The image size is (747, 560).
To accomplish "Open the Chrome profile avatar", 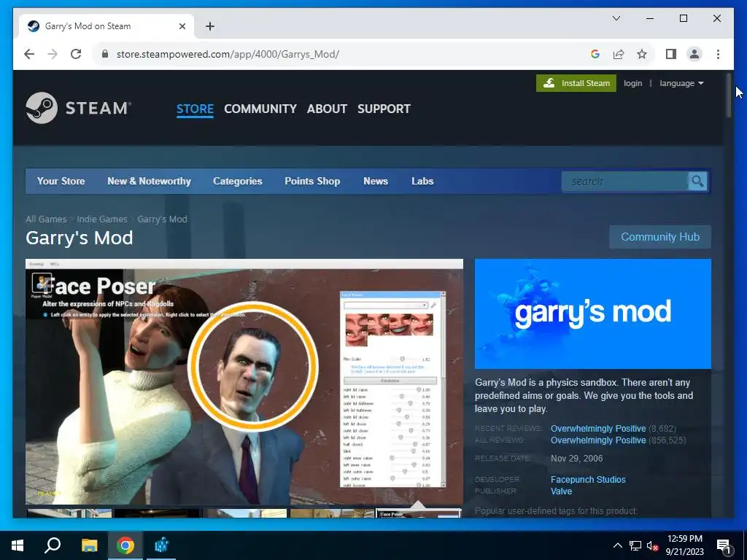I will tap(694, 54).
